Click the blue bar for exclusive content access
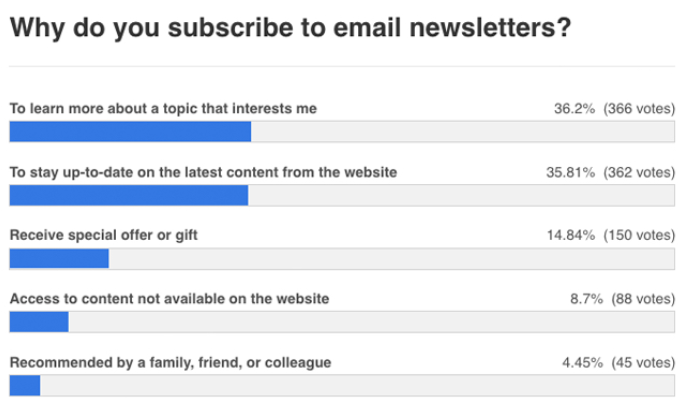 (38, 322)
